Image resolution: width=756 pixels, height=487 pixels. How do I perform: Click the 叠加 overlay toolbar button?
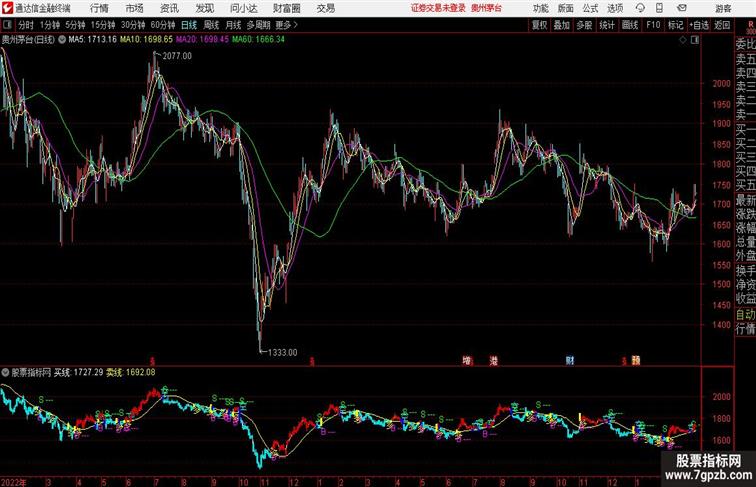(x=562, y=25)
